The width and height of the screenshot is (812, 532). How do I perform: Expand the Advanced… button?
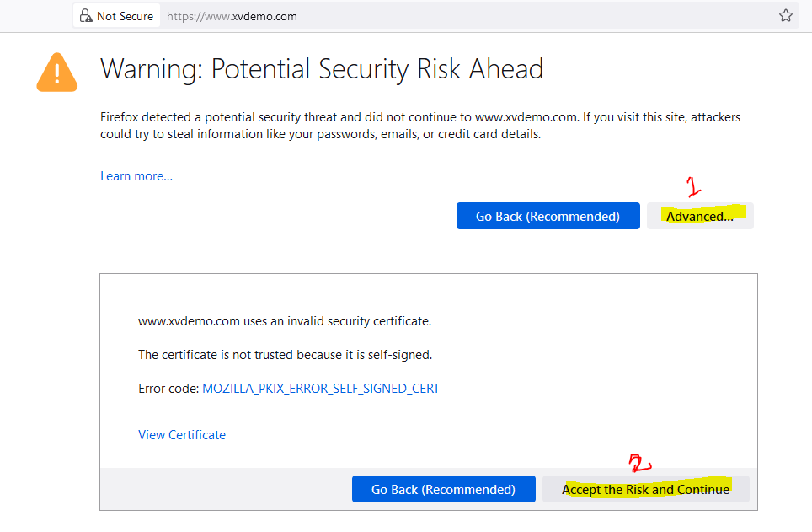point(700,216)
